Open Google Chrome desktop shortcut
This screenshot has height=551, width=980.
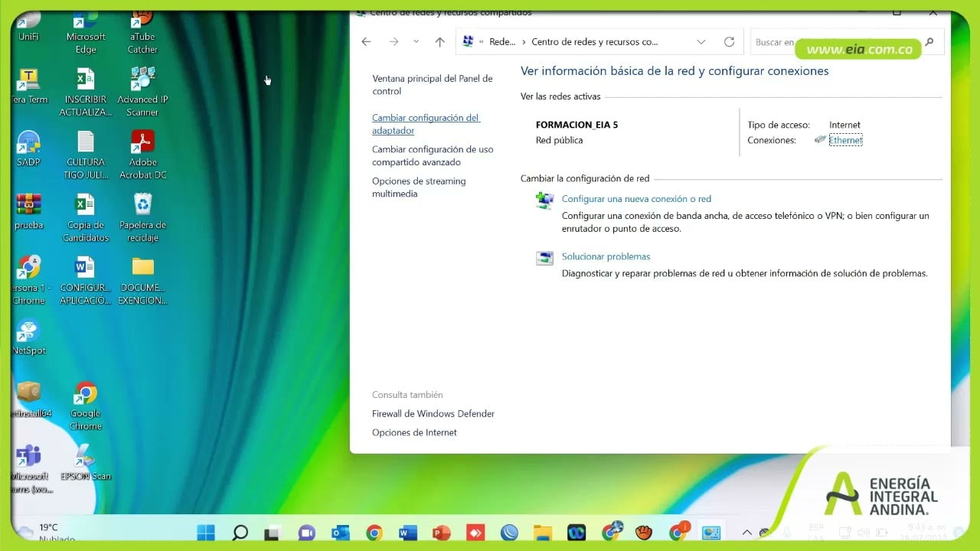[86, 394]
